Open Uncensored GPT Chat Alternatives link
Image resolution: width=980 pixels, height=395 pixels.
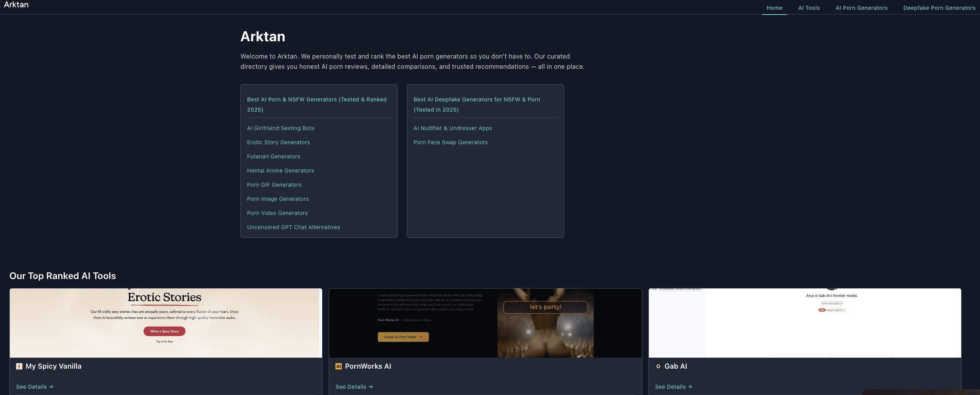(293, 227)
